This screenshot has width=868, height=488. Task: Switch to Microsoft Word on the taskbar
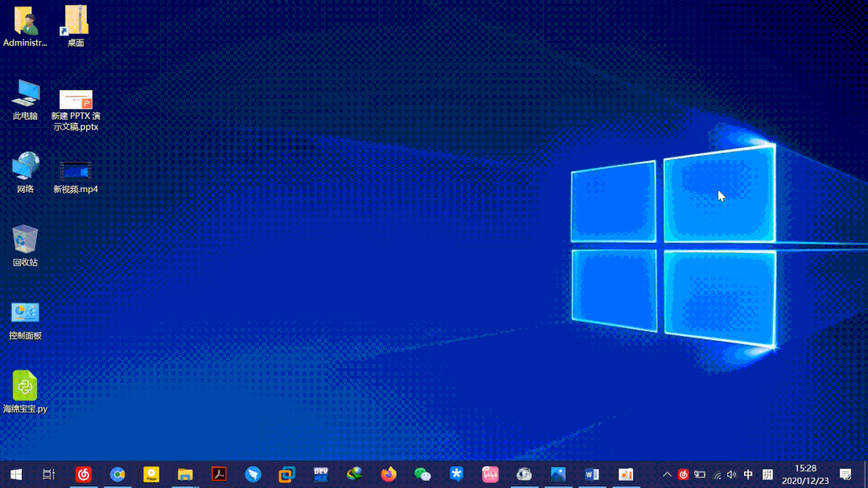point(592,474)
